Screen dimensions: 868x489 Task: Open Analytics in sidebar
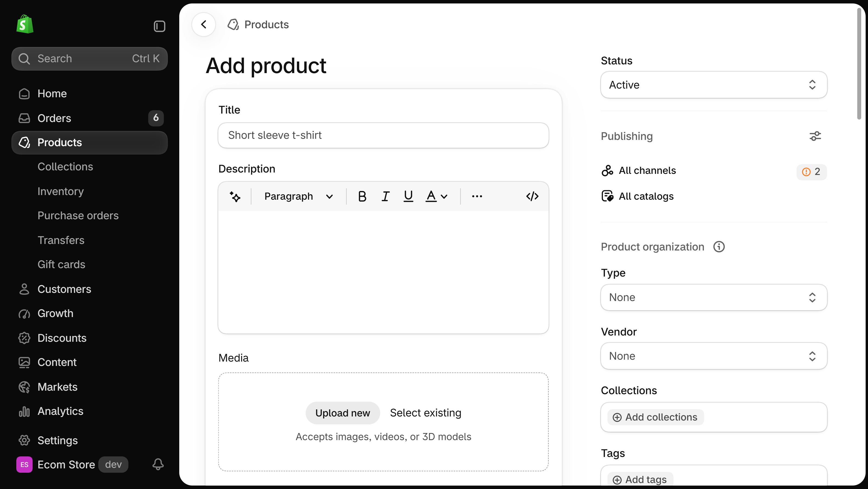[x=89, y=411]
